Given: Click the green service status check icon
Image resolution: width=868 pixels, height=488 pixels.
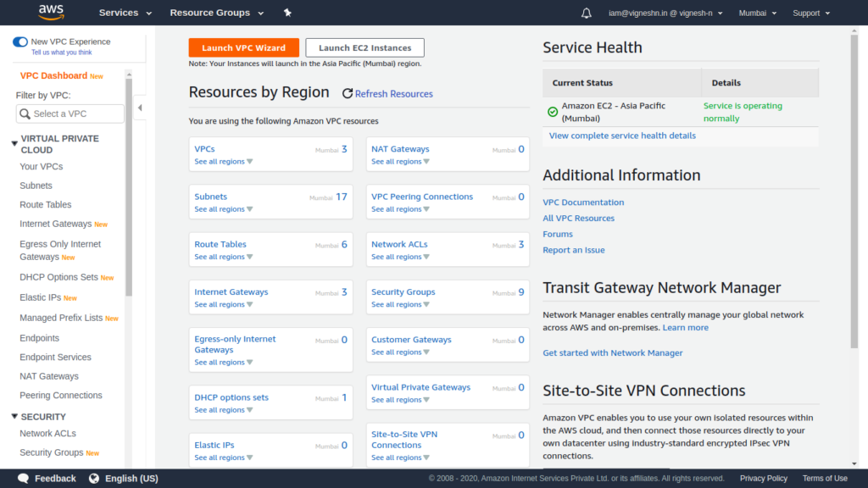Looking at the screenshot, I should click(x=553, y=112).
